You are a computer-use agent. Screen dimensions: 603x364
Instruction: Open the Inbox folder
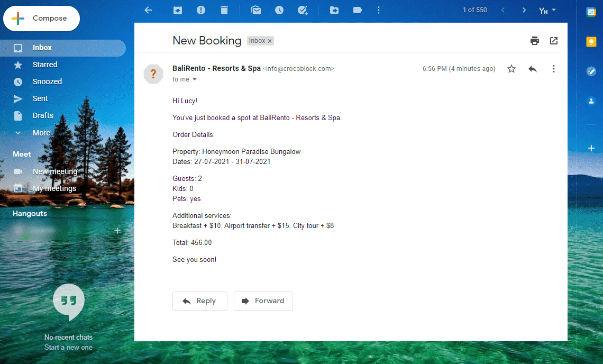63,48
